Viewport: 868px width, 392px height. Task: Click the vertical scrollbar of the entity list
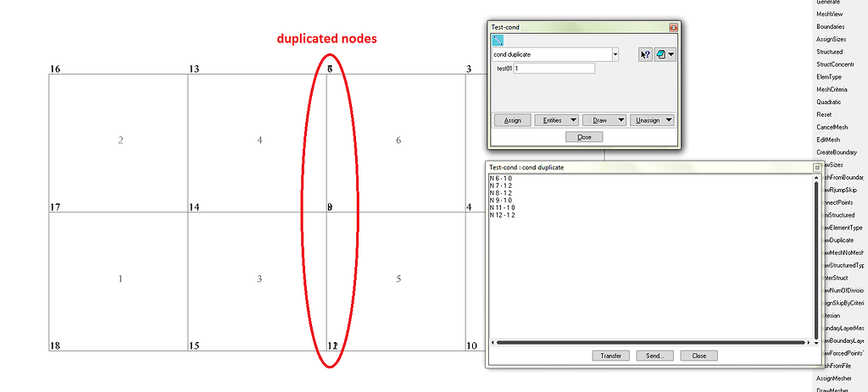(x=816, y=259)
